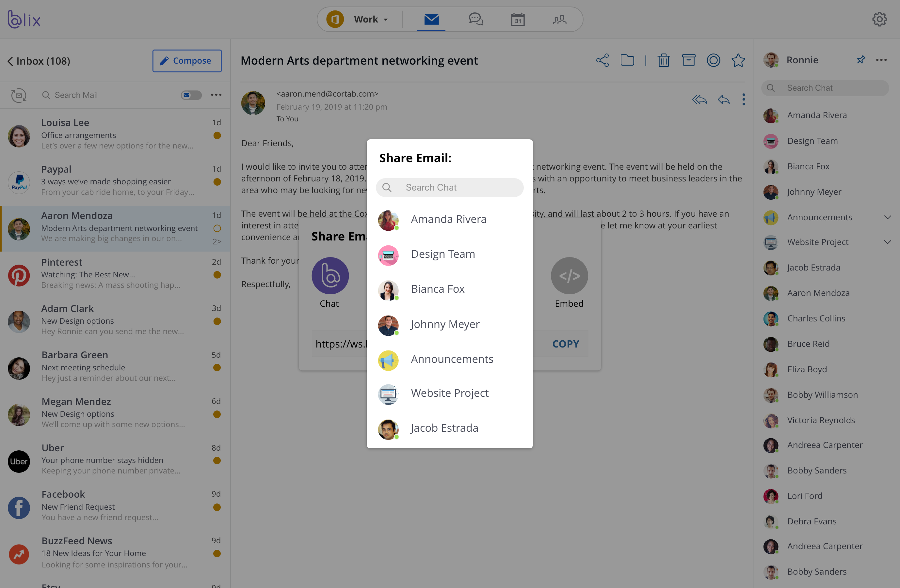Switch to the Contacts tab
900x588 pixels.
click(x=559, y=19)
